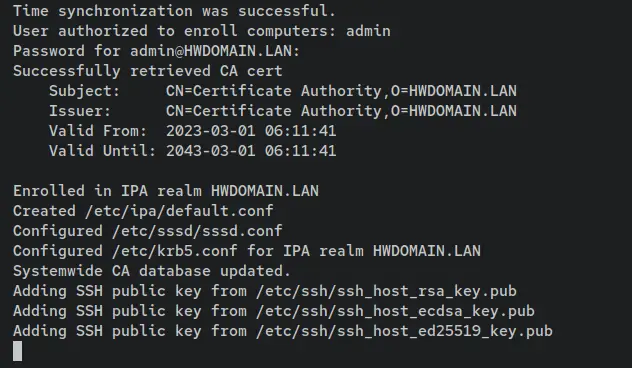Click the 'Time synchronization was successful.' line
This screenshot has height=368, width=632.
tap(174, 11)
